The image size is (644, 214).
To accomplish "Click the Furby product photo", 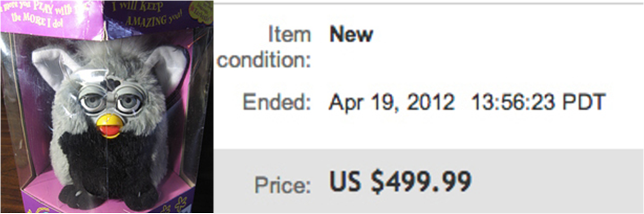I will [x=107, y=106].
